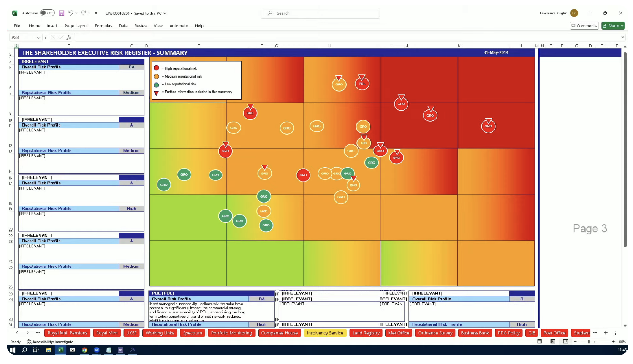Click the 66% zoom level

click(622, 342)
